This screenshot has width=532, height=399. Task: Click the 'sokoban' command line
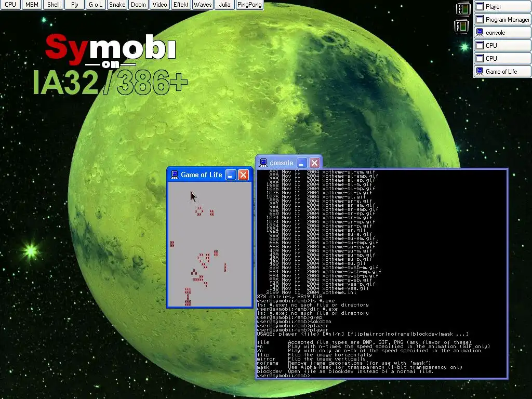(x=294, y=322)
